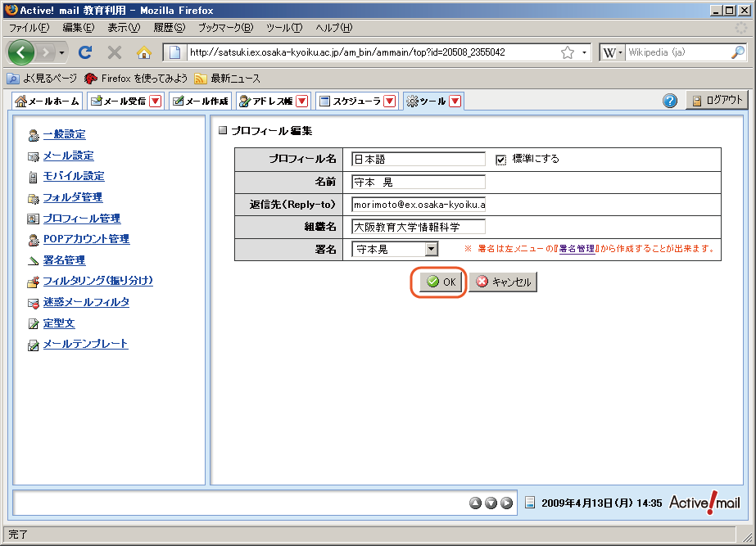Open the フォルダ管理 sidebar link
The width and height of the screenshot is (756, 546).
[72, 197]
